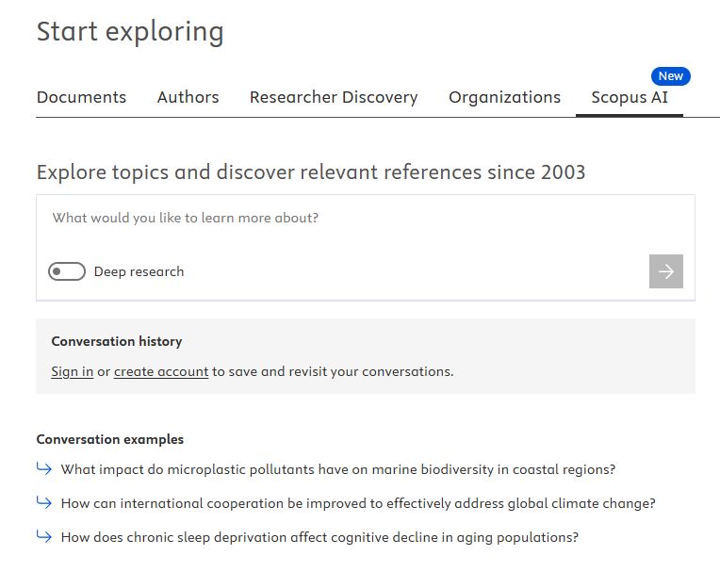
Task: Click the Start exploring heading
Action: (x=130, y=32)
